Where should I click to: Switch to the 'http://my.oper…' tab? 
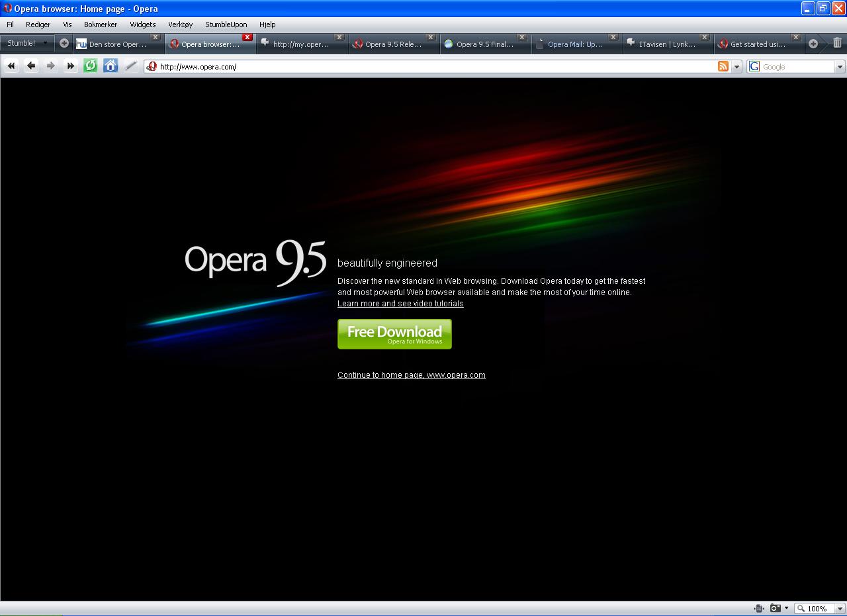click(x=301, y=44)
